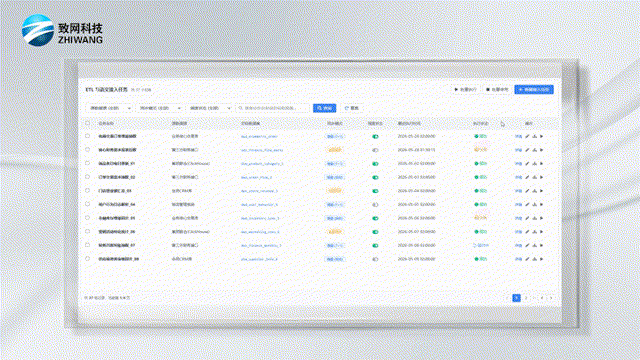Viewport: 640px width, 360px height.
Task: Select highlighted page 1 in pagination
Action: pyautogui.click(x=516, y=298)
